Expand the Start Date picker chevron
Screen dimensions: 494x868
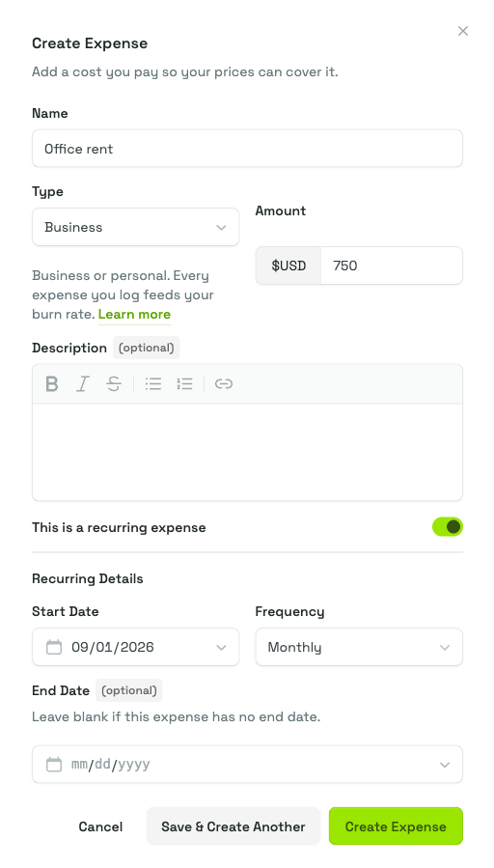tap(221, 647)
